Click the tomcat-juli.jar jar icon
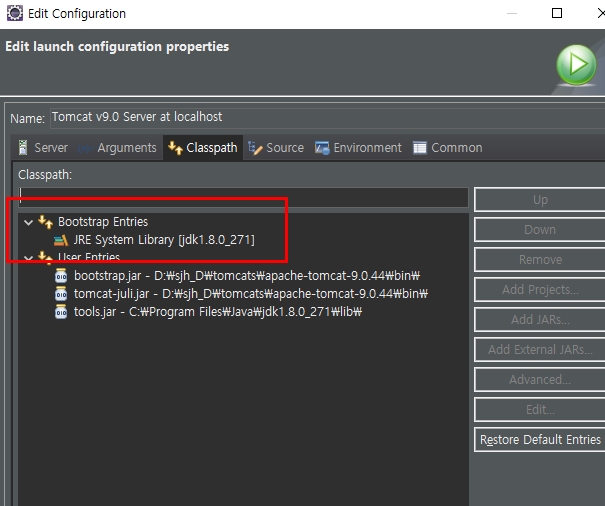This screenshot has height=506, width=605. 61,294
